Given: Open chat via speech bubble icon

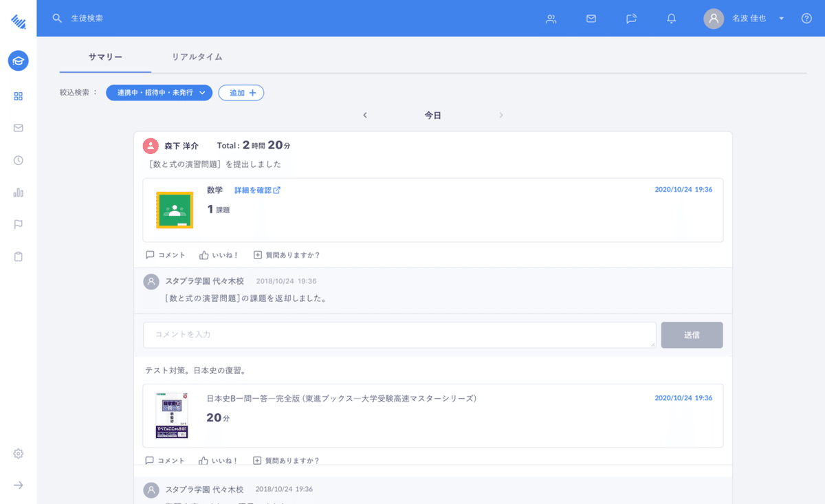Looking at the screenshot, I should tap(630, 19).
